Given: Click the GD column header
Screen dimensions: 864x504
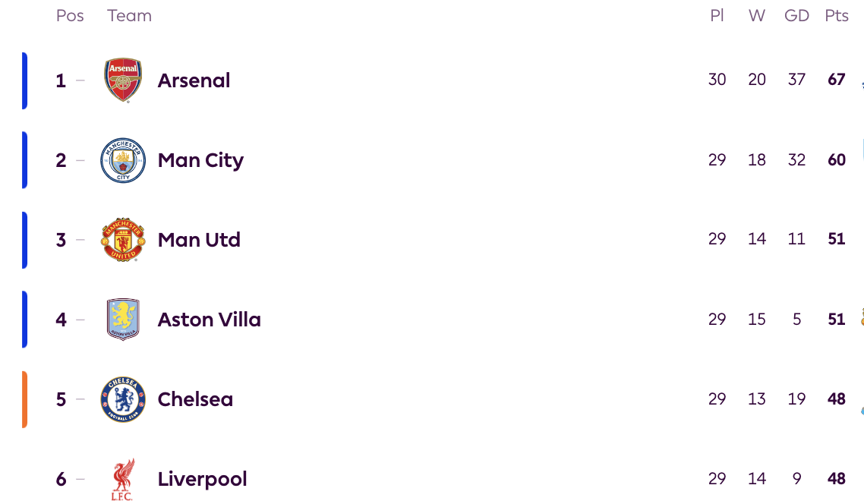Looking at the screenshot, I should [x=796, y=16].
